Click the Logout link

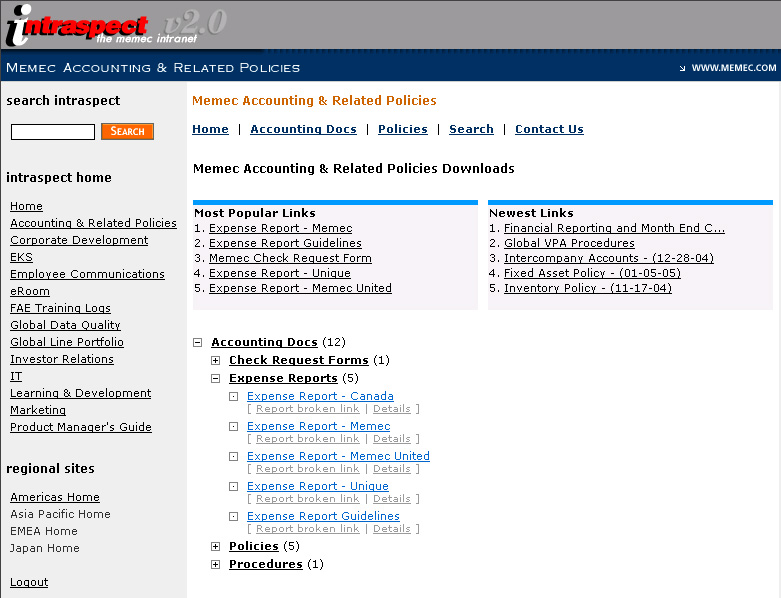(x=29, y=583)
